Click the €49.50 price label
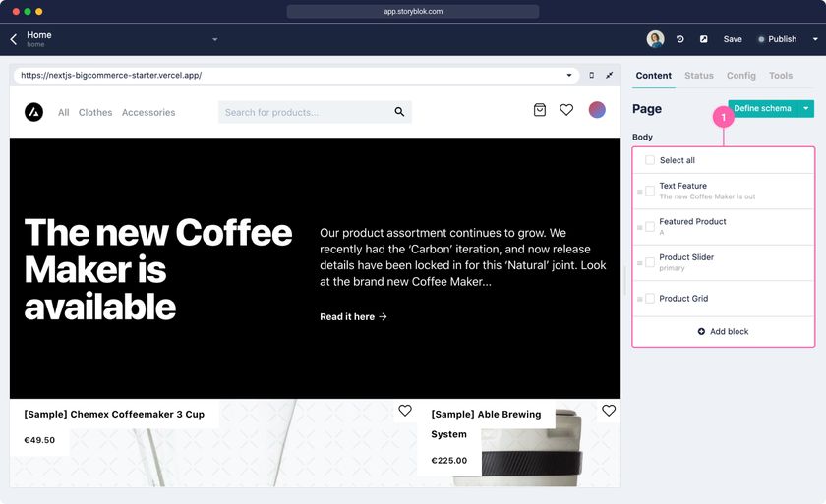Viewport: 826px width, 504px height. tap(39, 440)
